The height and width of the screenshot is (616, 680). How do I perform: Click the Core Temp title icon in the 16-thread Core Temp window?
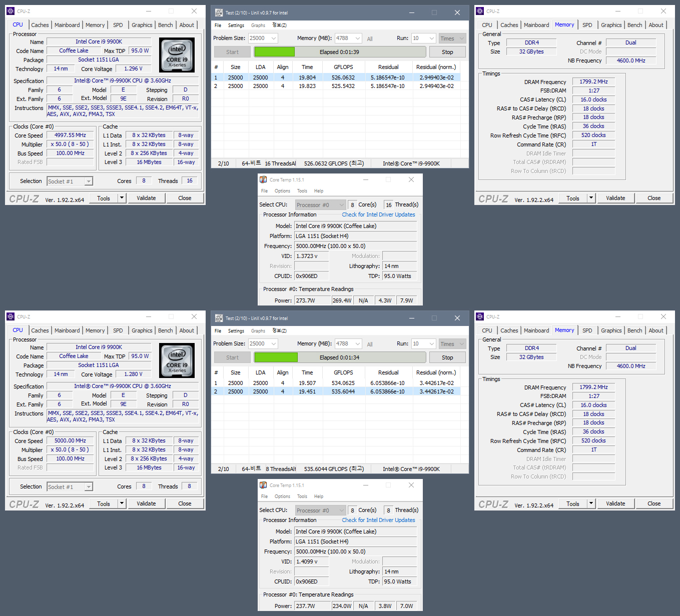263,179
